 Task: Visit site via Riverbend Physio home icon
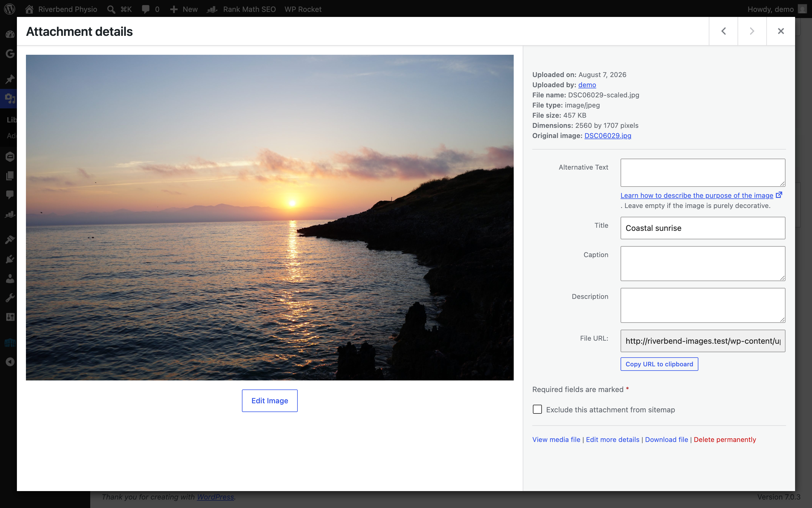29,9
